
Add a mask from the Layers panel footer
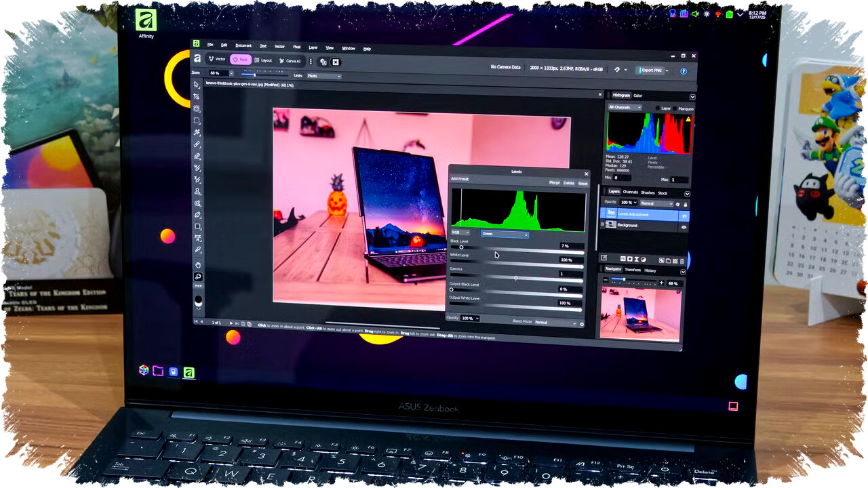629,259
